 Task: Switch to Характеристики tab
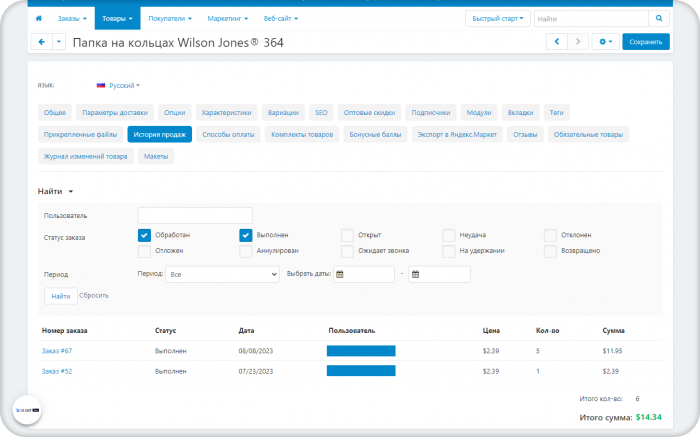[226, 112]
